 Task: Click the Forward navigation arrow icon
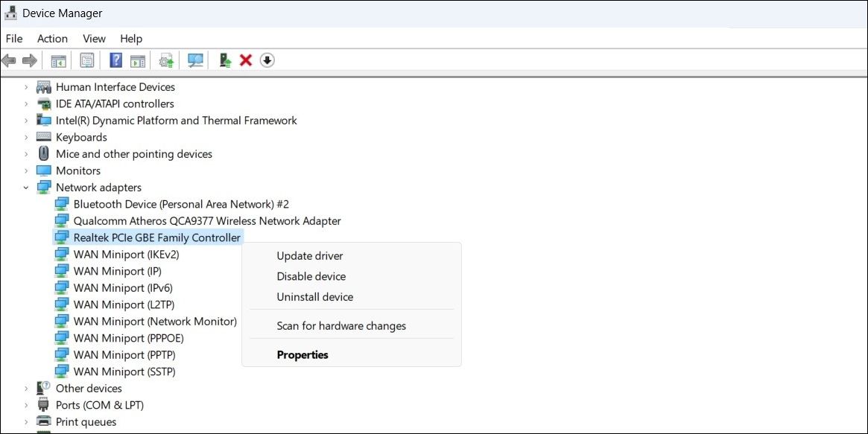click(x=28, y=60)
